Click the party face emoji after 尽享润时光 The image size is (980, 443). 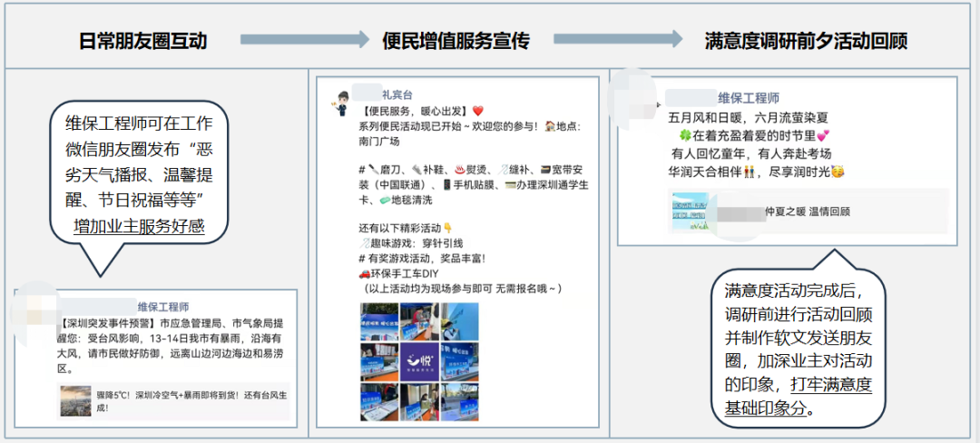coord(838,171)
